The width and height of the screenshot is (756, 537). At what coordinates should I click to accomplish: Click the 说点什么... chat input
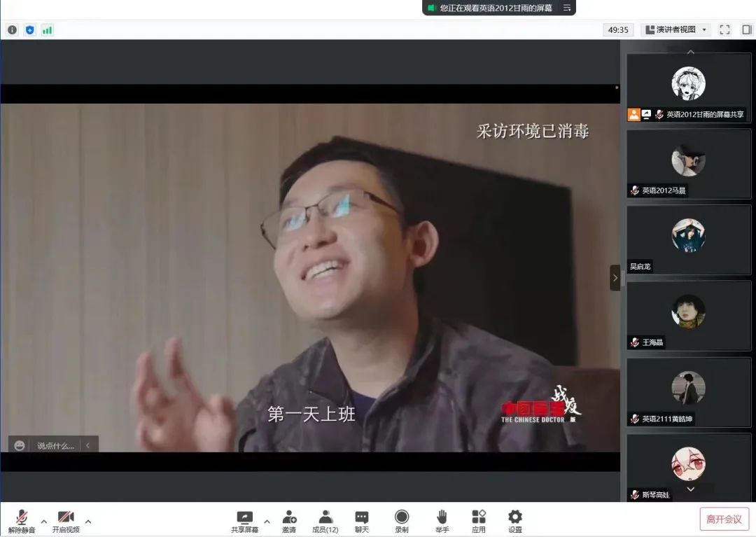point(56,446)
